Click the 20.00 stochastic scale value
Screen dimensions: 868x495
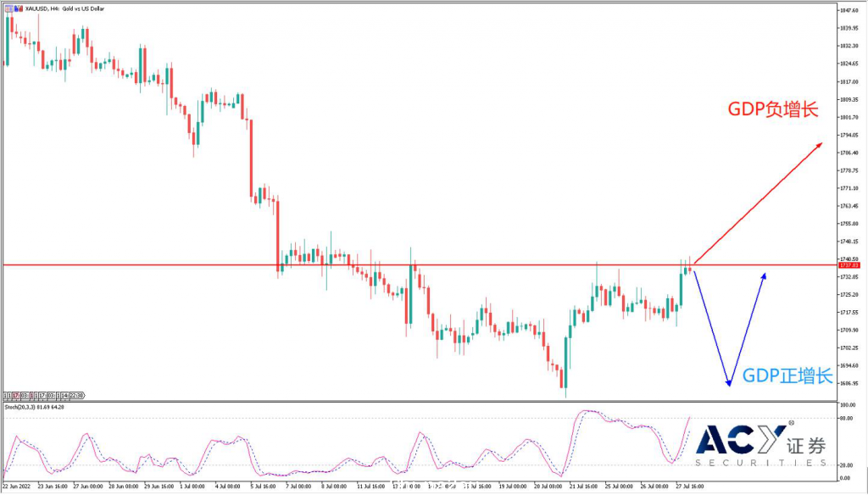point(847,465)
